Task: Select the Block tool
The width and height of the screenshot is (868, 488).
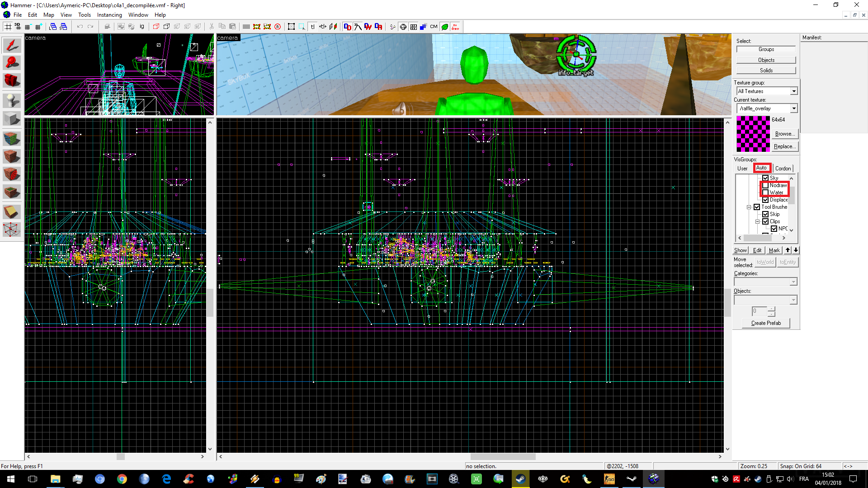Action: coord(12,119)
